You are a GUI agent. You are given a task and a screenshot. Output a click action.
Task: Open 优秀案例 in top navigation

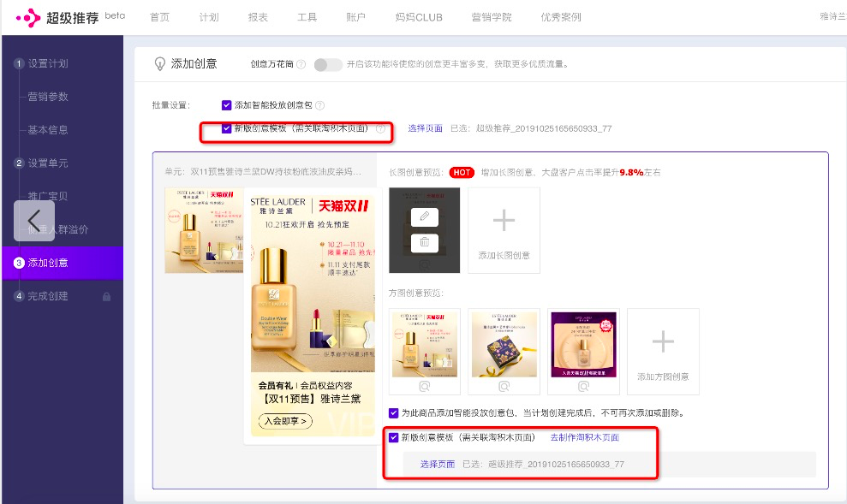(561, 17)
